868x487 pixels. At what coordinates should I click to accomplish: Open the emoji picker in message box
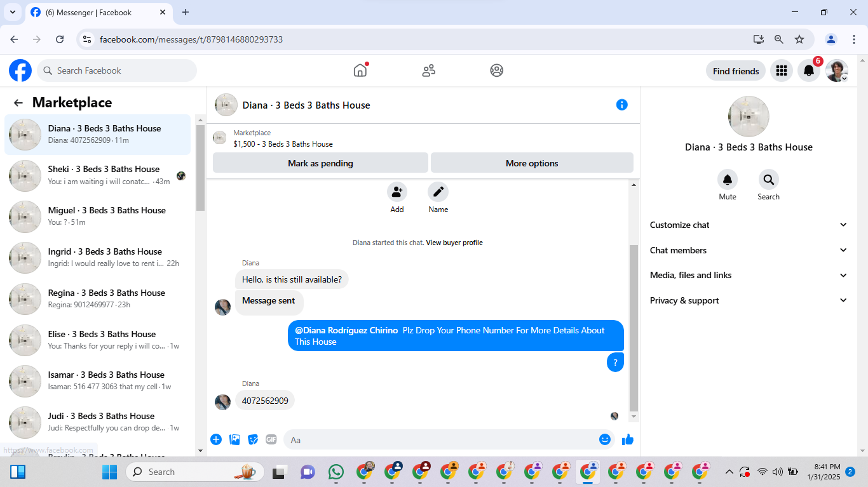[x=605, y=439]
